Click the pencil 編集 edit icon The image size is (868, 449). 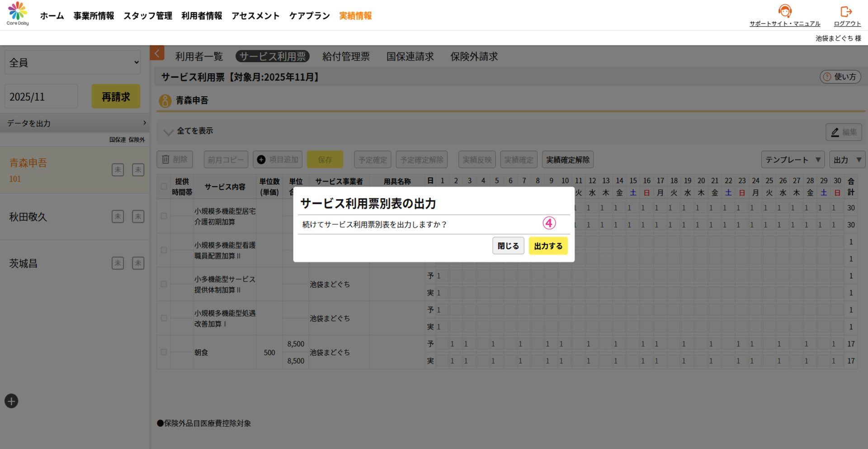pos(835,132)
